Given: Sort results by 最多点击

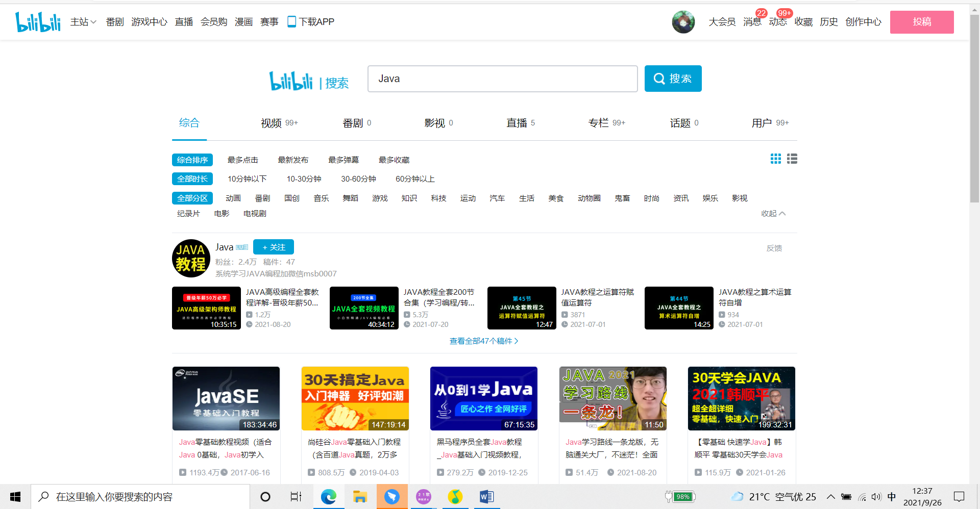Looking at the screenshot, I should (x=243, y=160).
